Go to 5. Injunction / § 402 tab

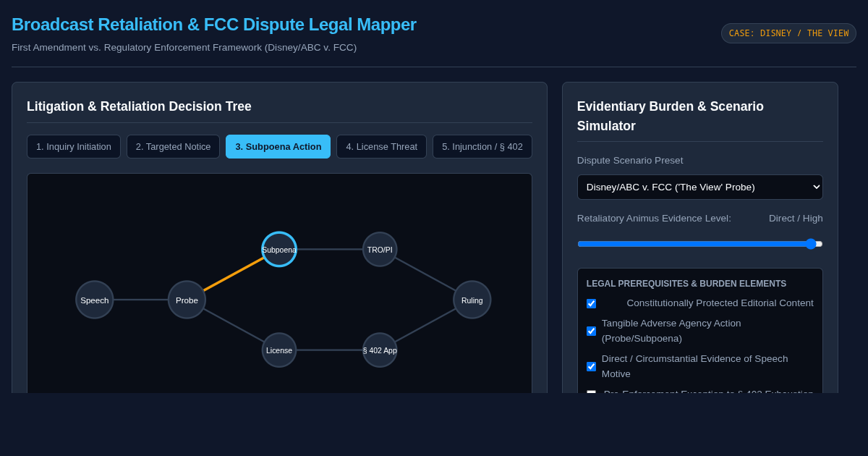[482, 146]
